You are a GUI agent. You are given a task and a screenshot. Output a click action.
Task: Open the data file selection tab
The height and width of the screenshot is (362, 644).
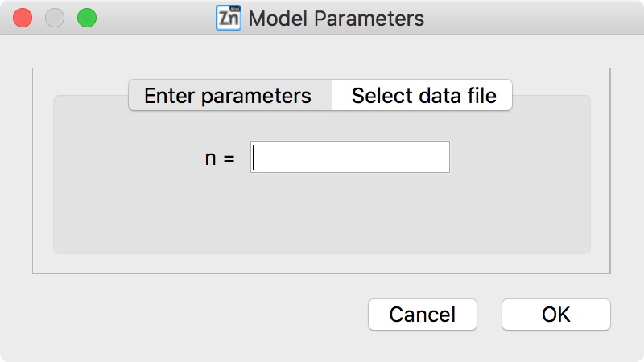(422, 95)
